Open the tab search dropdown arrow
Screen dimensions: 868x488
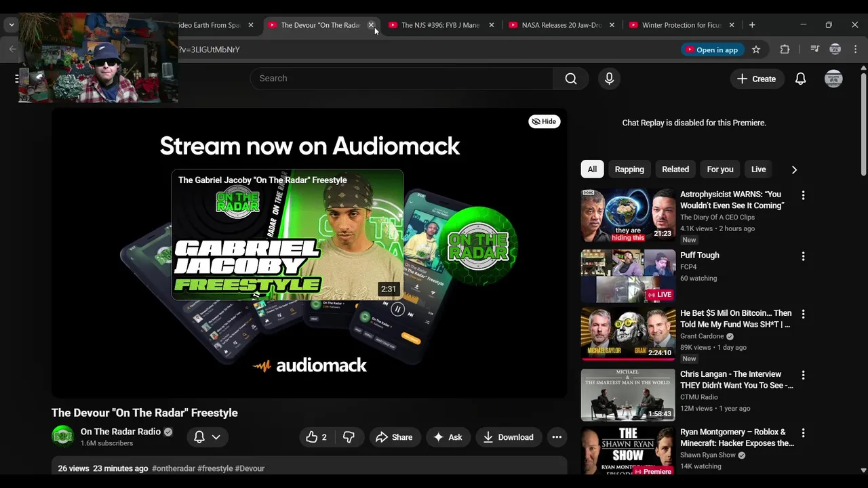[x=12, y=25]
